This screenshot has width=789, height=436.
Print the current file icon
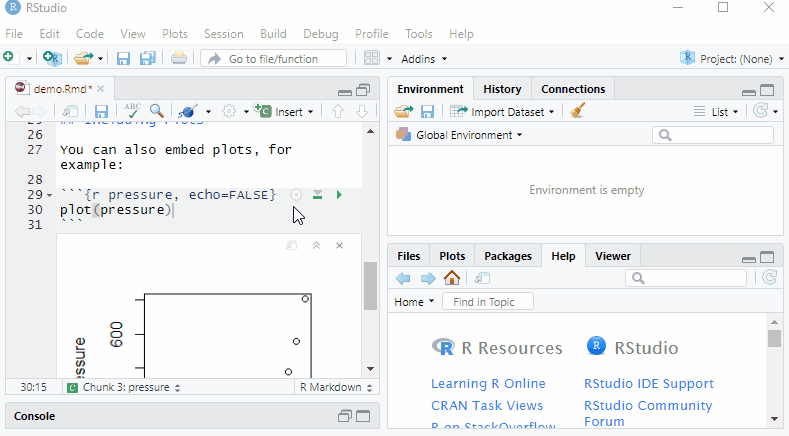(x=179, y=58)
